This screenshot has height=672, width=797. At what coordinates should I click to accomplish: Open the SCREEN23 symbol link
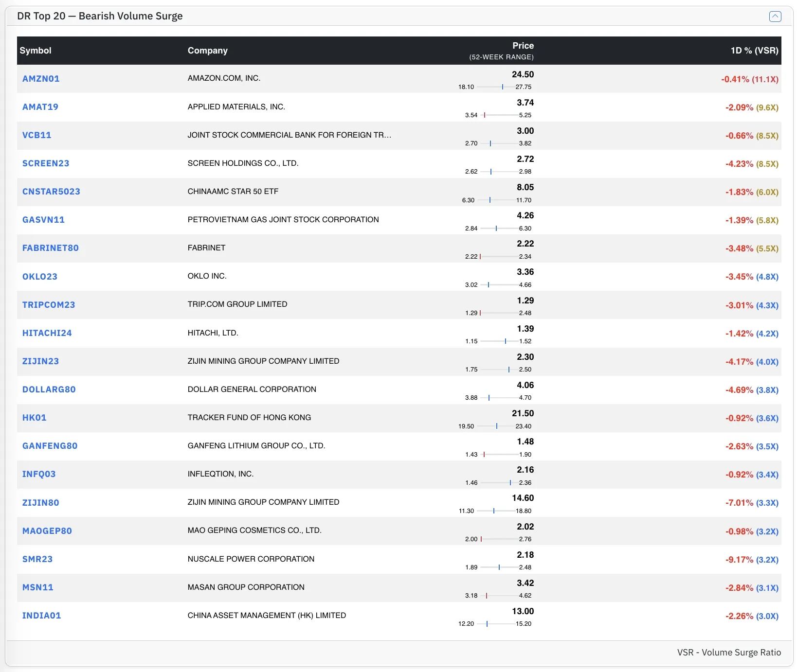coord(46,163)
